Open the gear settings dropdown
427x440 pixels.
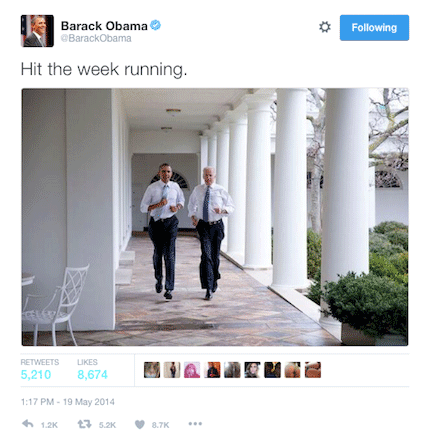[x=325, y=27]
